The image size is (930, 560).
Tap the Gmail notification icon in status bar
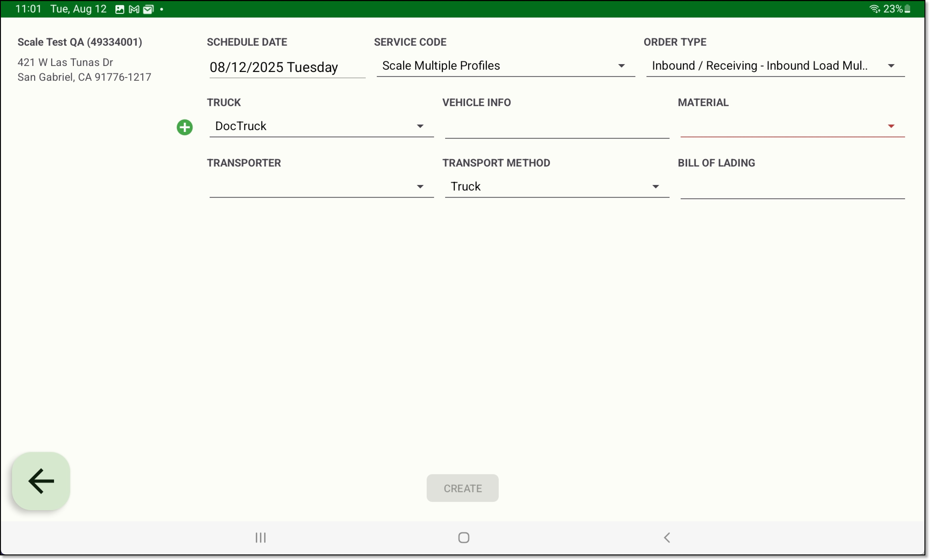coord(134,9)
